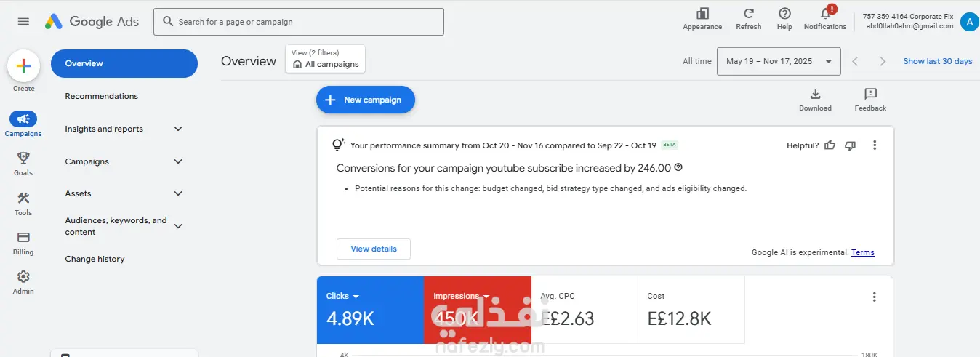This screenshot has width=980, height=357.
Task: Click the Appearance icon
Action: (702, 14)
